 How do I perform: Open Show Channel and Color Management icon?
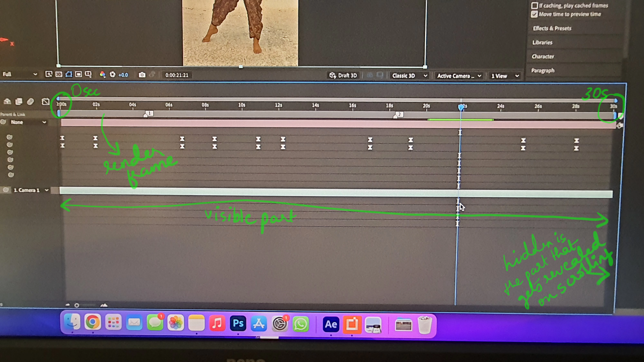pos(102,74)
